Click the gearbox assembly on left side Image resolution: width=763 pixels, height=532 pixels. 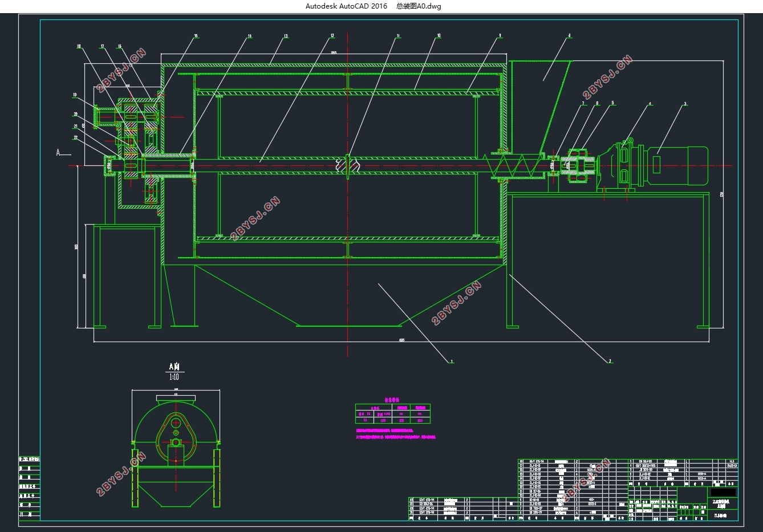click(x=134, y=151)
